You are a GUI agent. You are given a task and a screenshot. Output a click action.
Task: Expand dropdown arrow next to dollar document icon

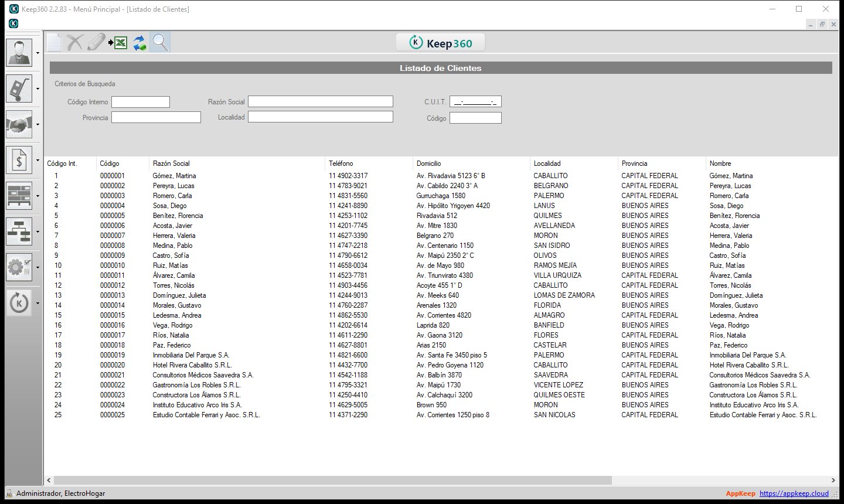click(x=38, y=161)
